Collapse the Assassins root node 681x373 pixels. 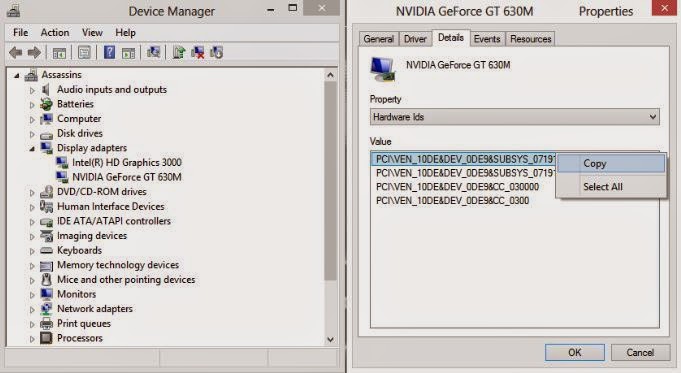(17, 76)
